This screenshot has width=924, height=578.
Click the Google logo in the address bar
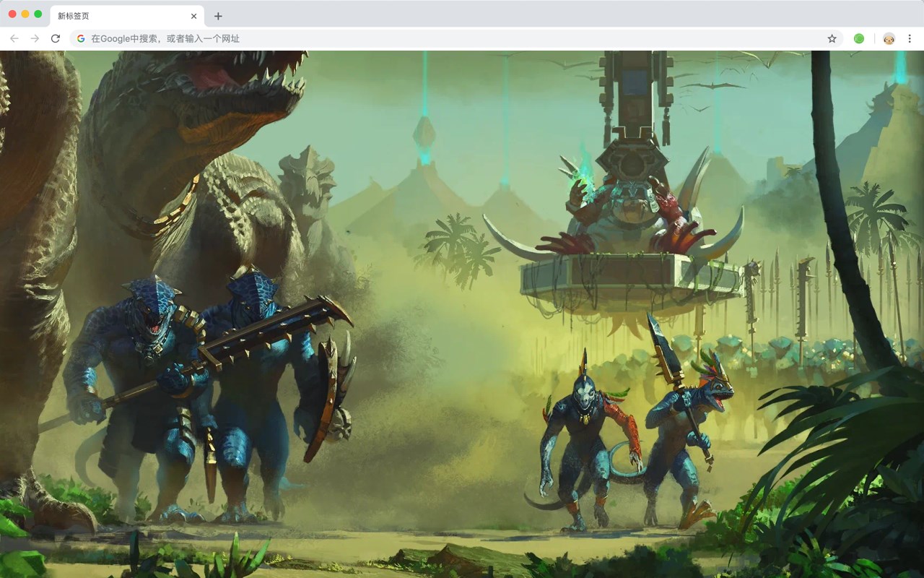[x=81, y=38]
